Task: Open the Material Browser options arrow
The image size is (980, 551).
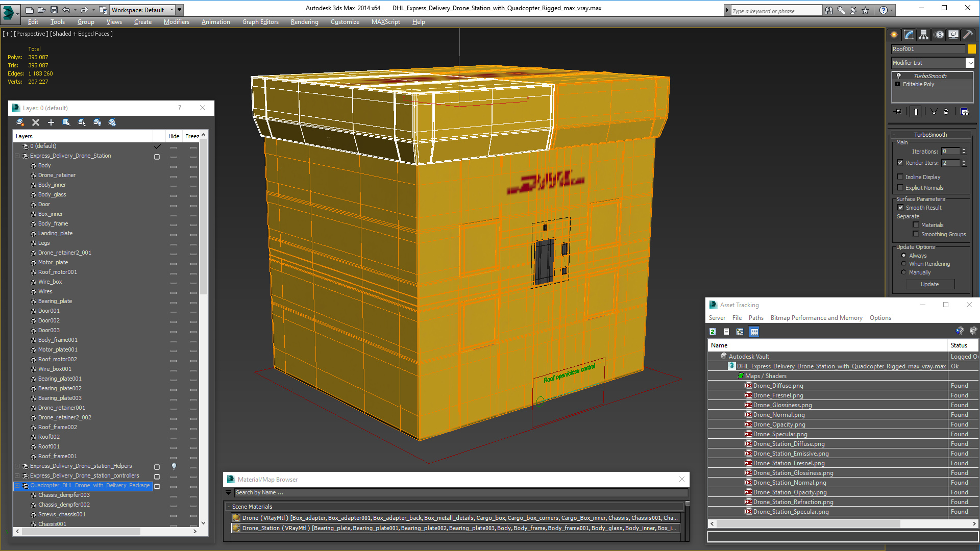Action: pos(228,493)
